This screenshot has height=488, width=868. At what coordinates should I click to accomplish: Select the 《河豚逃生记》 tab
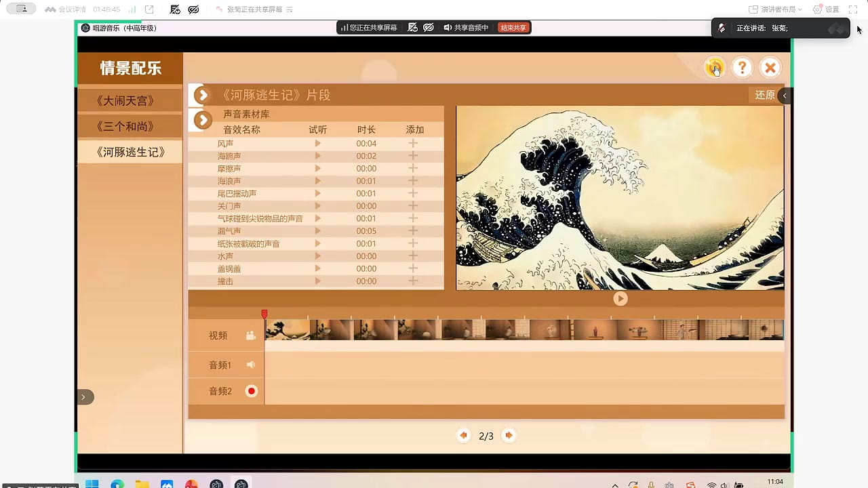(x=130, y=152)
